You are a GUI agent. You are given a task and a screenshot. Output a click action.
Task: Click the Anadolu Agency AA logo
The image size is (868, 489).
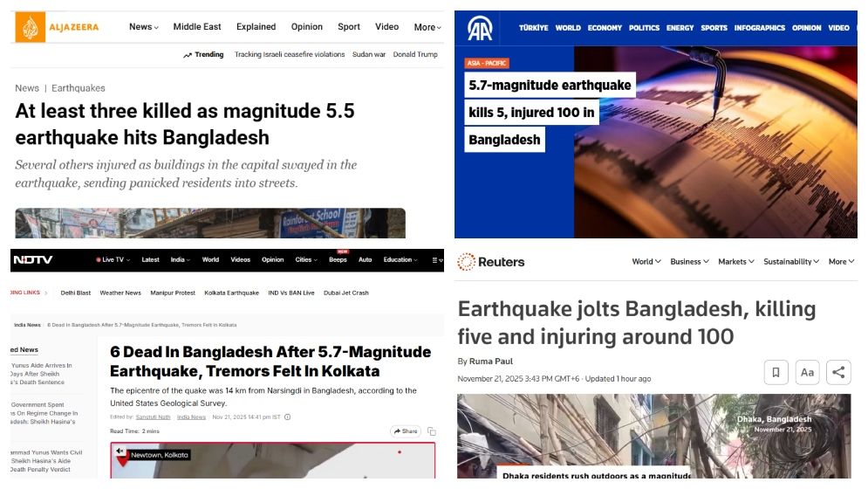coord(480,28)
